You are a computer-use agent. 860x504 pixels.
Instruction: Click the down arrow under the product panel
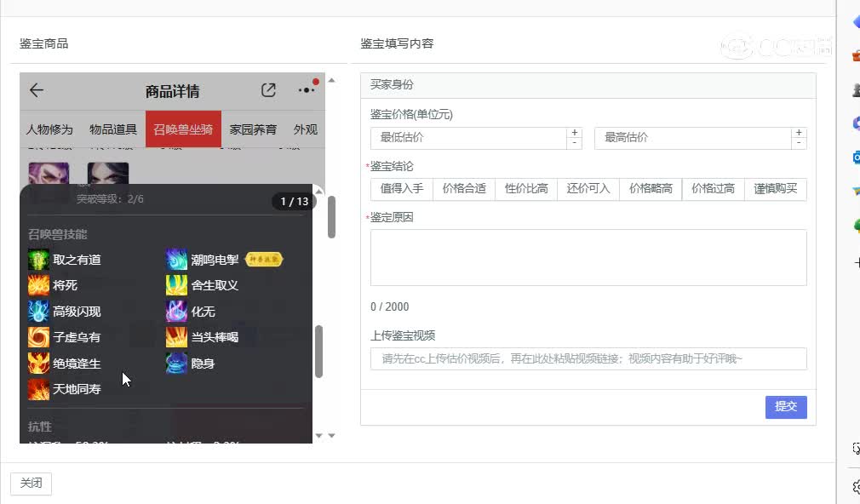tap(332, 436)
